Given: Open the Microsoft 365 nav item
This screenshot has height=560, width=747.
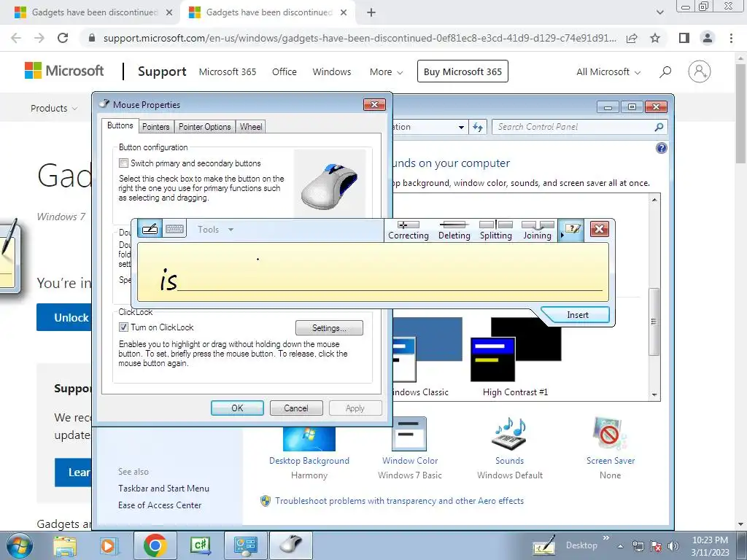Looking at the screenshot, I should coord(228,72).
